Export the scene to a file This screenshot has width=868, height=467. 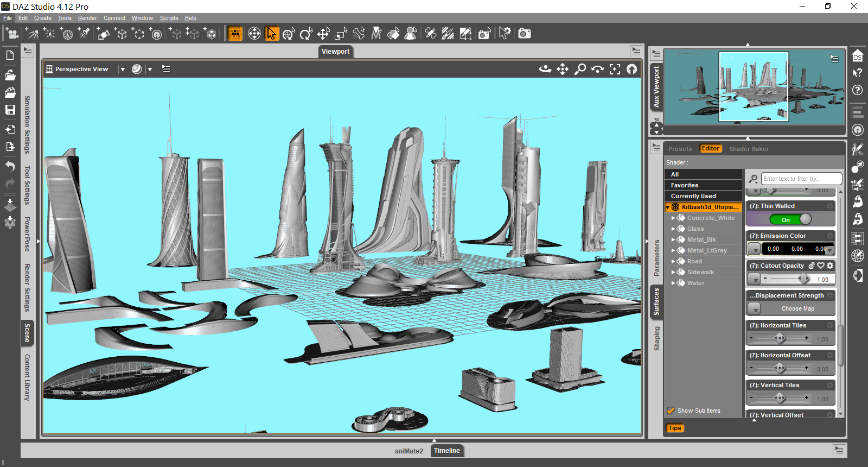click(x=10, y=147)
